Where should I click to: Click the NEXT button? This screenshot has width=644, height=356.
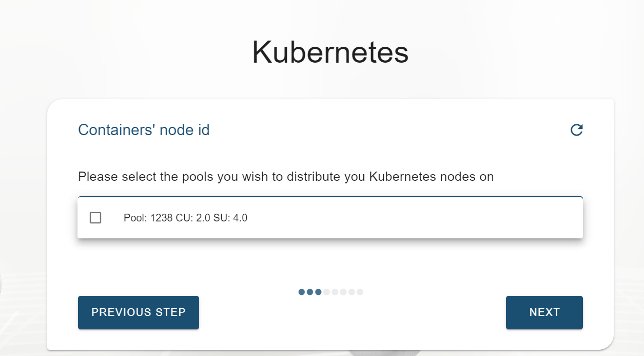(x=544, y=312)
